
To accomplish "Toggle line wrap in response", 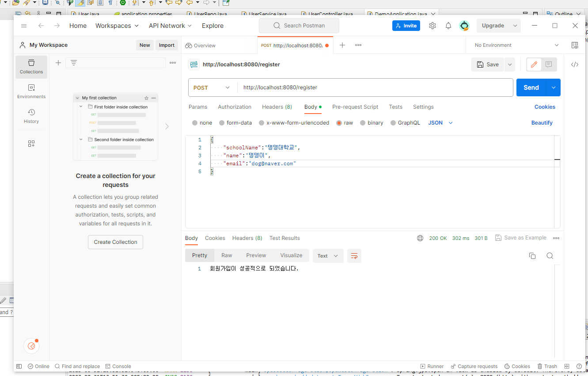I will (x=354, y=256).
